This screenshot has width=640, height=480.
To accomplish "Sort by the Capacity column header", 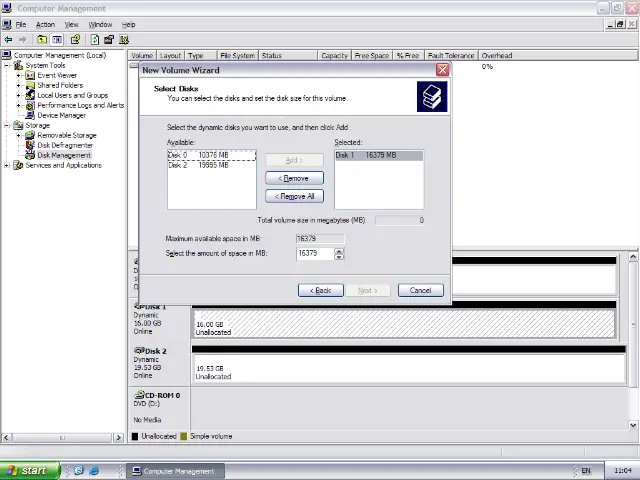I will [334, 56].
